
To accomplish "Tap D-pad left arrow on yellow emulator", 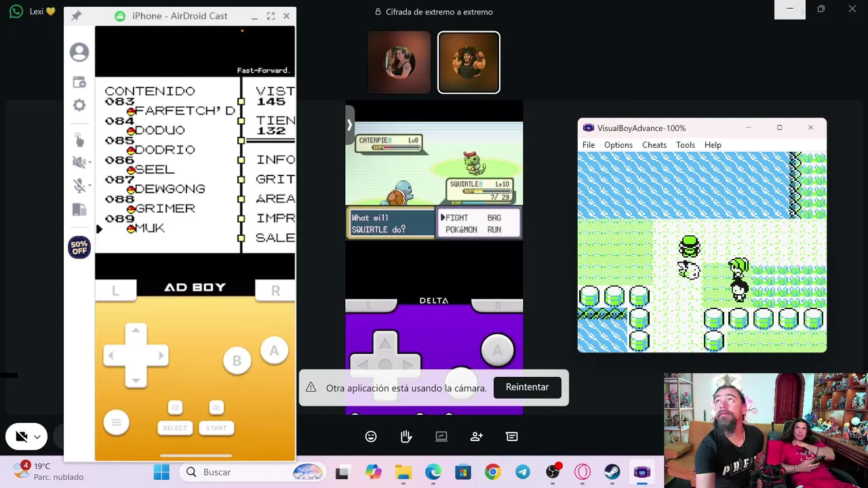I will click(x=111, y=355).
